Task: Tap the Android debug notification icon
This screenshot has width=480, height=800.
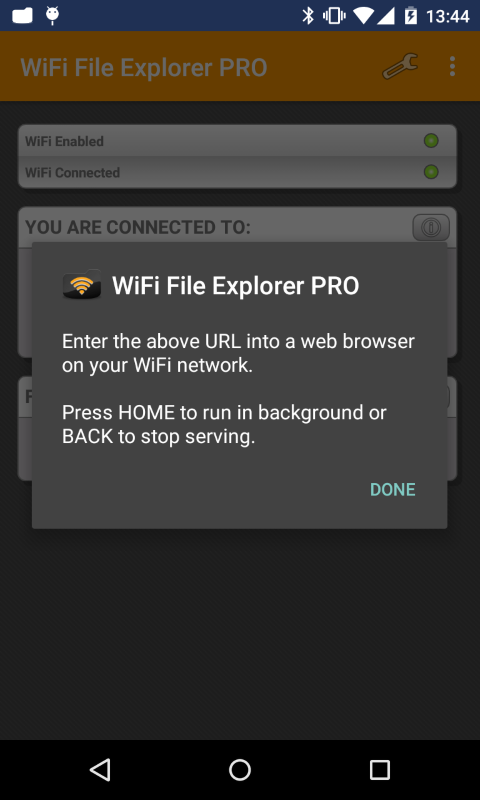Action: point(52,16)
